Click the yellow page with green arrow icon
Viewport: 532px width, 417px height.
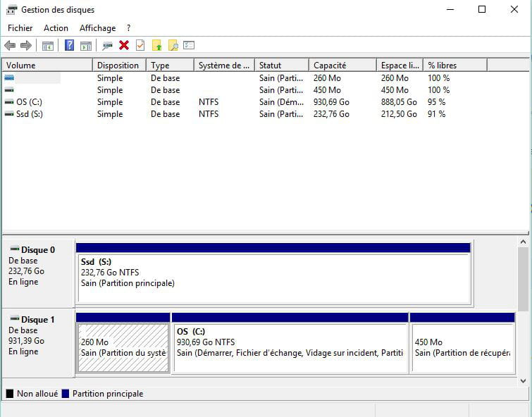point(156,46)
